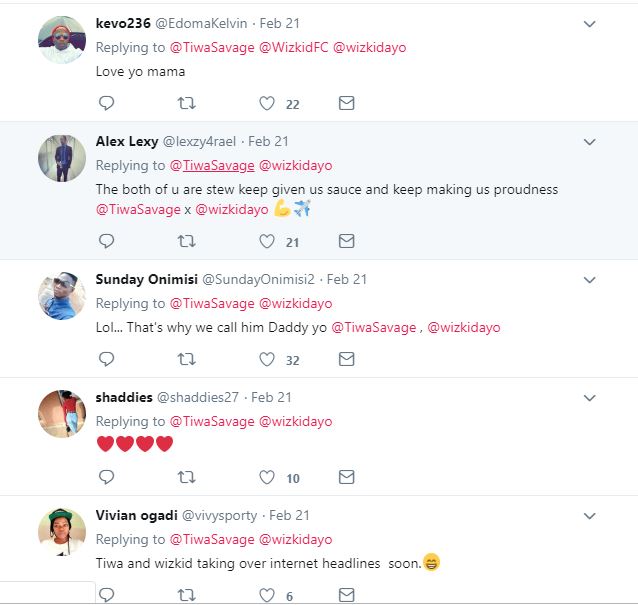Like Sunday Onimisi's tweet
Viewport: 638px width, 605px height.
click(267, 359)
